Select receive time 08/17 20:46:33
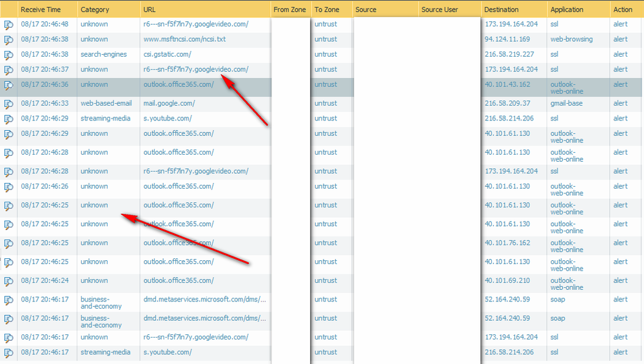This screenshot has width=644, height=364. (x=44, y=103)
